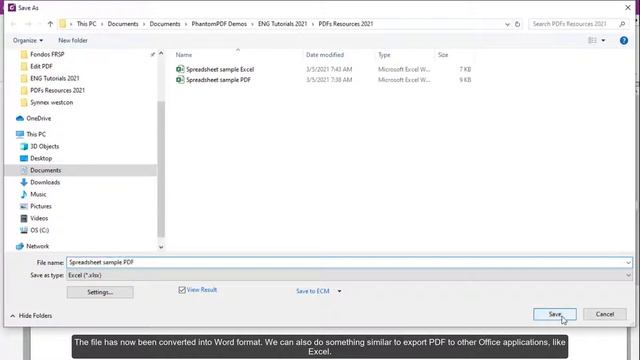The height and width of the screenshot is (360, 640).
Task: Sort by Size column header
Action: tap(443, 55)
